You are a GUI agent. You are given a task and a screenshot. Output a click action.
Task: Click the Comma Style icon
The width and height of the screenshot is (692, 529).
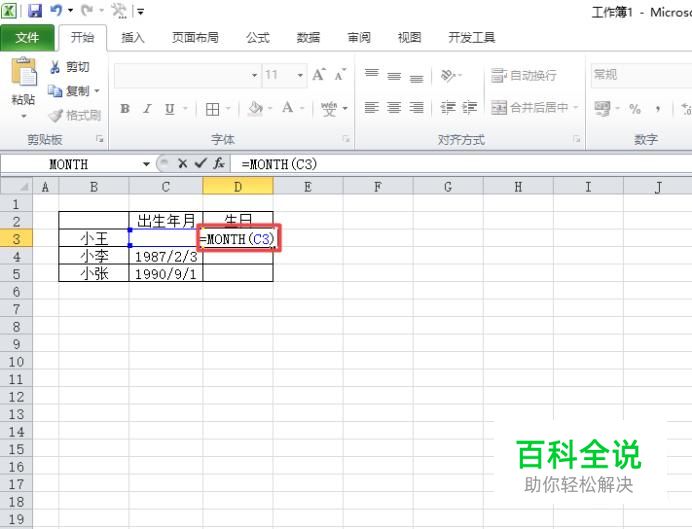click(658, 108)
